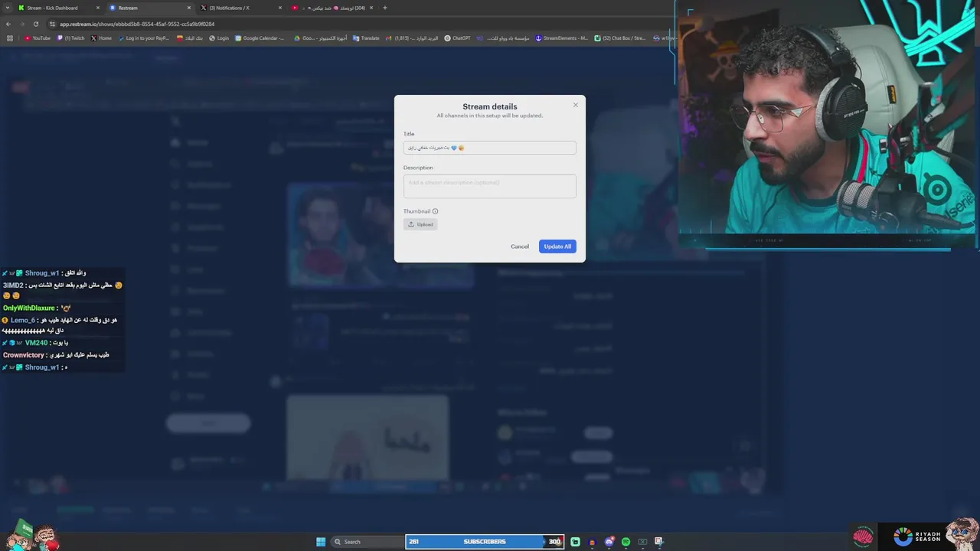This screenshot has height=551, width=980.
Task: Open the ChatGPT bookmark
Action: pyautogui.click(x=458, y=38)
